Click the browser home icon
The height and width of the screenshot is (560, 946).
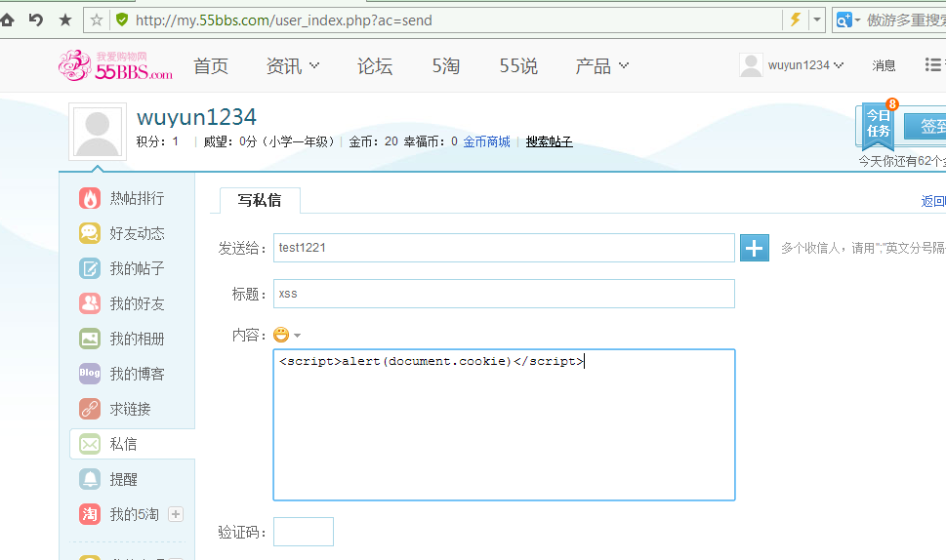tap(7, 20)
